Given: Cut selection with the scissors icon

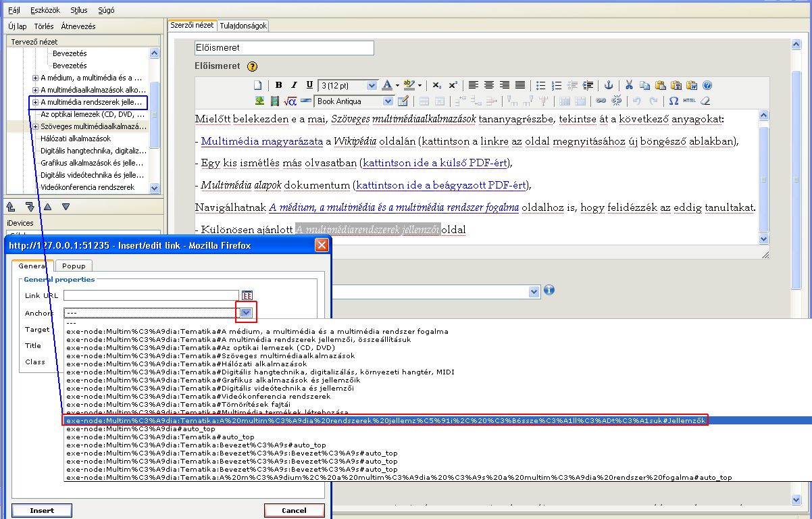Looking at the screenshot, I should [x=629, y=86].
